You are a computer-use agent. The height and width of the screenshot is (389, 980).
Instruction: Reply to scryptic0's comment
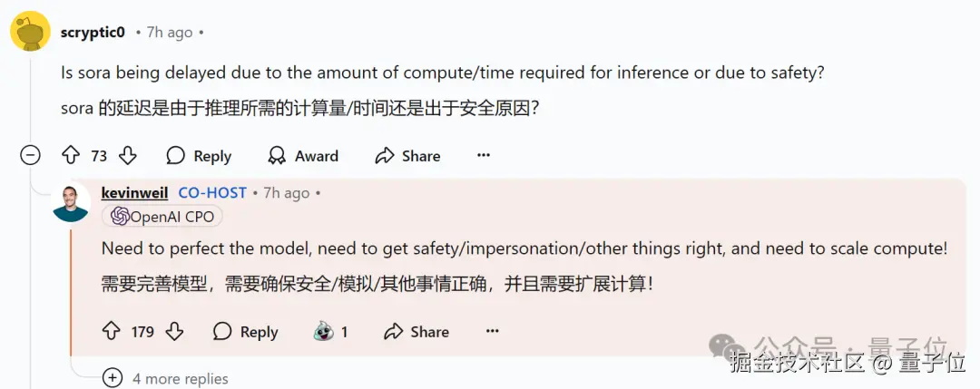point(199,156)
